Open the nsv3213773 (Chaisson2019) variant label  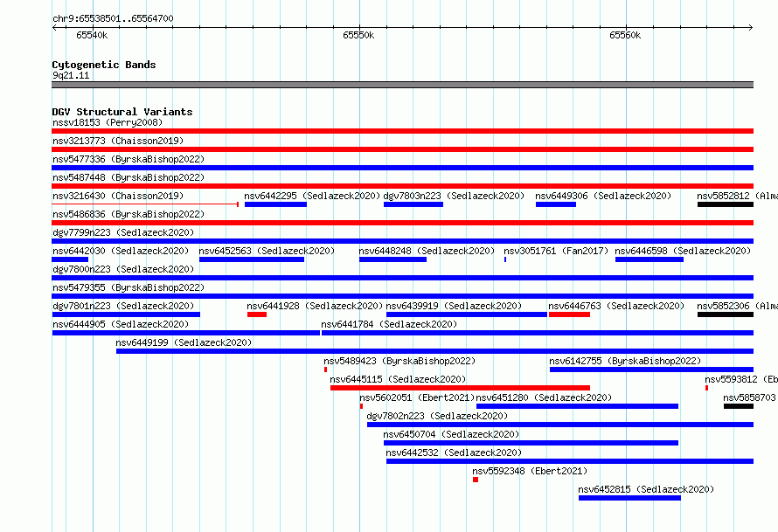pyautogui.click(x=118, y=141)
